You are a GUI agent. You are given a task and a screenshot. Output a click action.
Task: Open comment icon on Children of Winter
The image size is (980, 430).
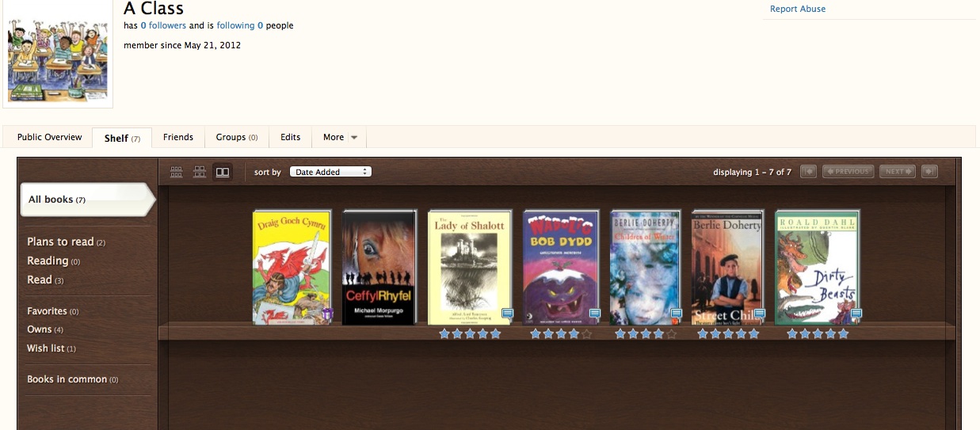[x=676, y=314]
